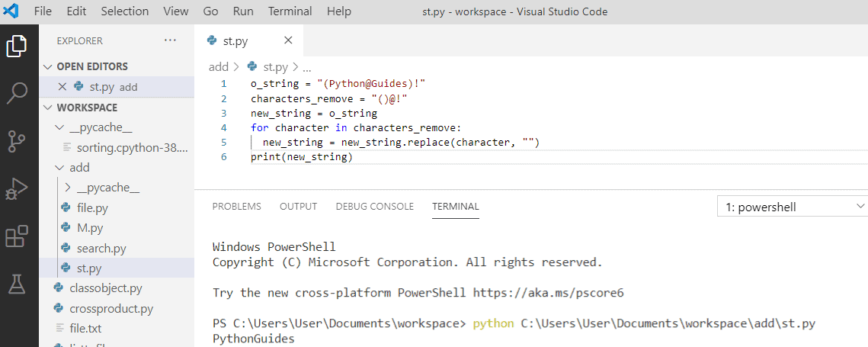
Task: Open the Selection menu
Action: tap(124, 11)
